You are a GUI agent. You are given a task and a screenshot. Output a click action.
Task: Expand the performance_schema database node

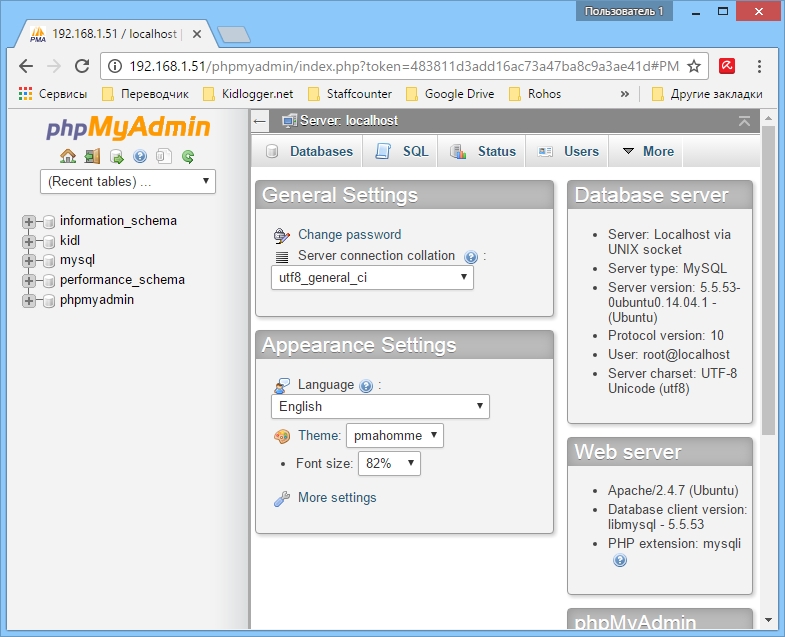tap(28, 280)
